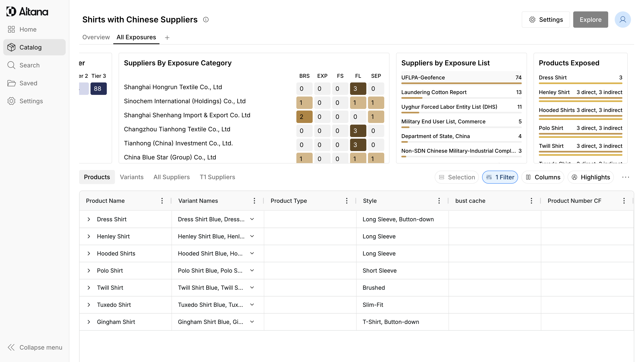Switch to the Overview tab
The height and width of the screenshot is (362, 644).
(96, 37)
